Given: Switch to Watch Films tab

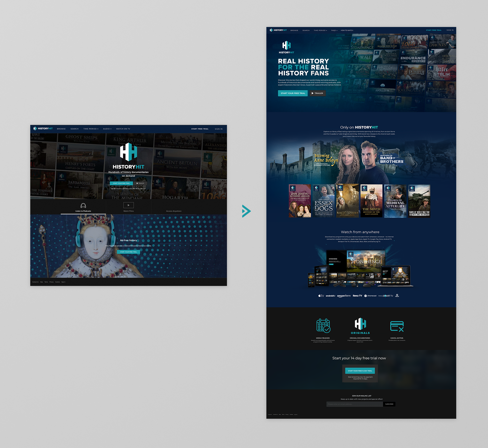Looking at the screenshot, I should point(129,207).
